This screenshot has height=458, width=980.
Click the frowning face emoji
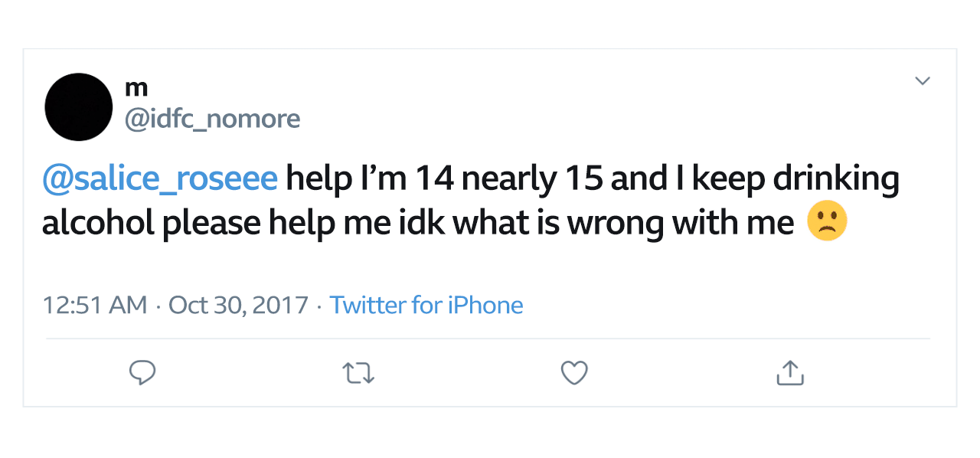pyautogui.click(x=828, y=221)
